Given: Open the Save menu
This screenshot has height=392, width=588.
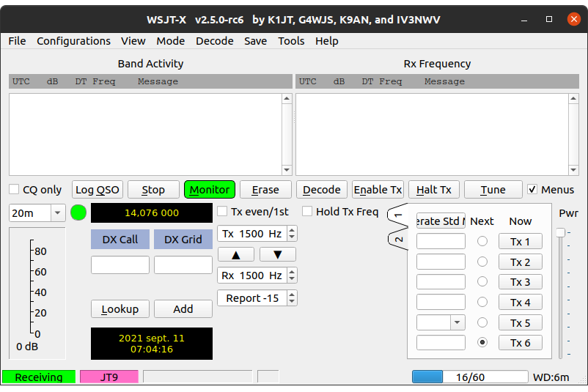Looking at the screenshot, I should (255, 41).
